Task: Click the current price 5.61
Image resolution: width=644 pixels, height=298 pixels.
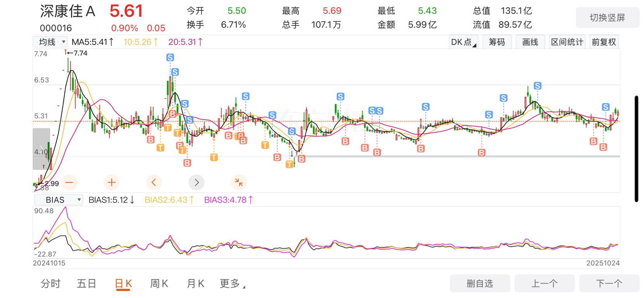Action: pos(126,11)
